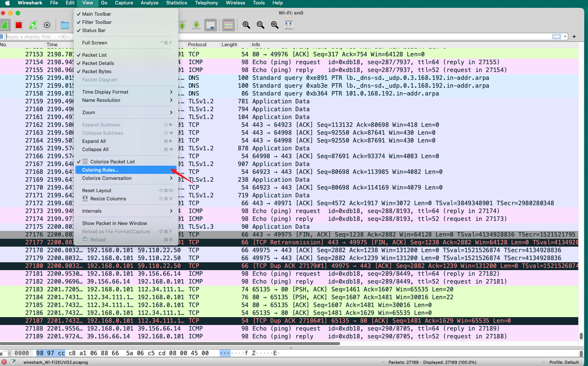
Task: Click the display filter bookmark icon
Action: (x=2, y=37)
